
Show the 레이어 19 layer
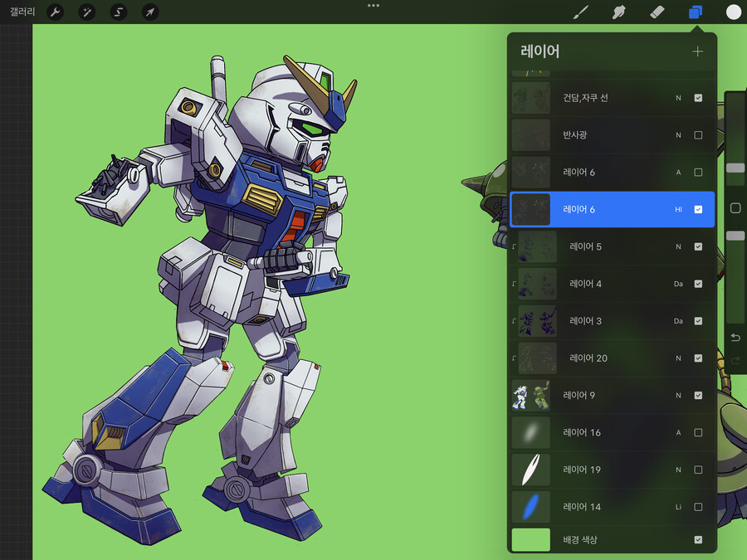pos(698,470)
